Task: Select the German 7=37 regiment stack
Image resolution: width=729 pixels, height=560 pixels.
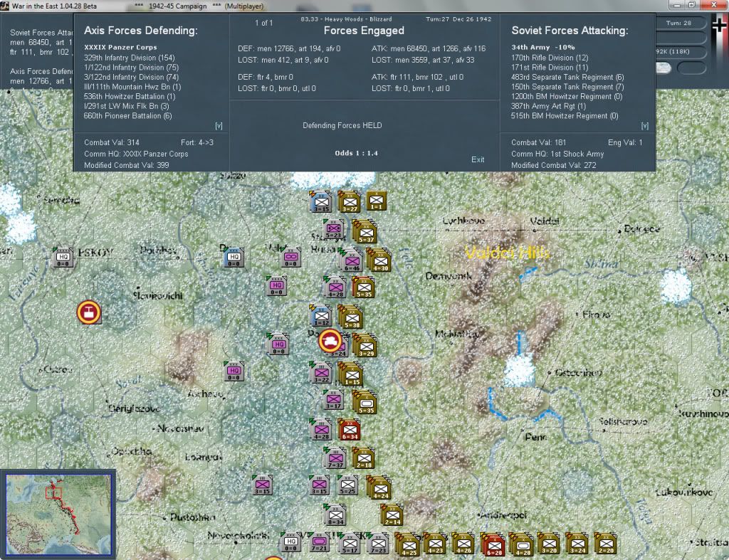Action: pos(335,458)
